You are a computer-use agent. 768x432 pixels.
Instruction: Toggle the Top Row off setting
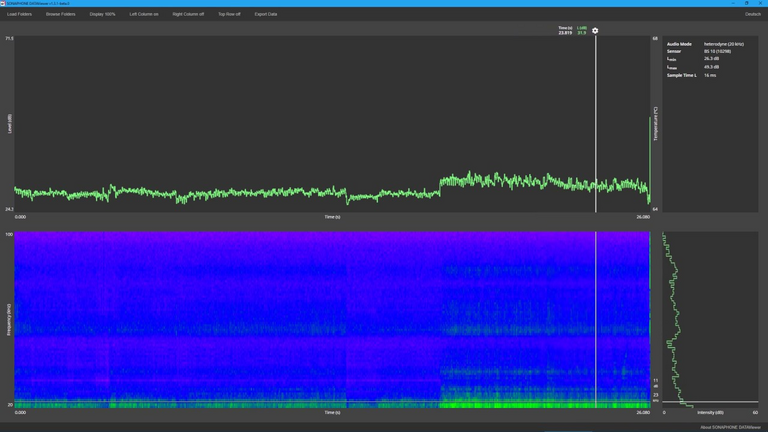coord(229,14)
